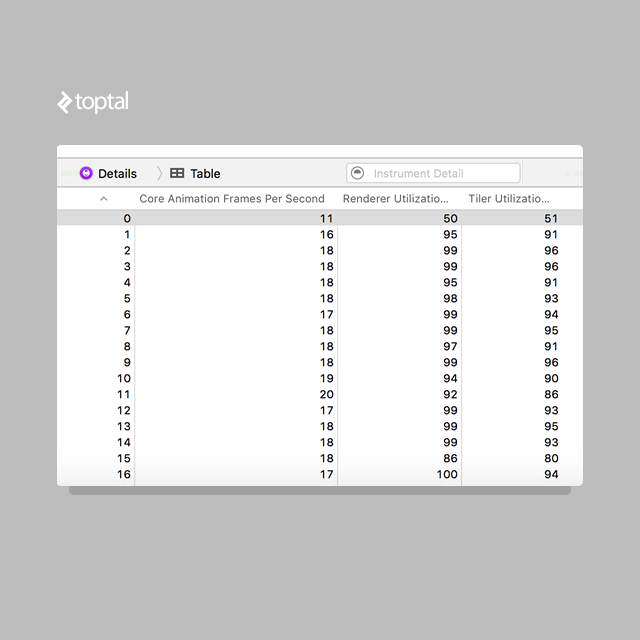Focus the Instrument Detail search field
This screenshot has height=640, width=640.
tap(433, 173)
